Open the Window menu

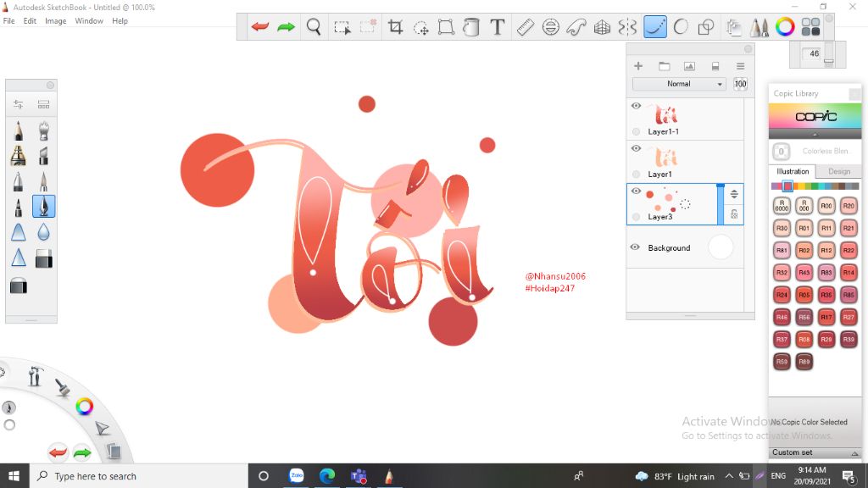[89, 21]
